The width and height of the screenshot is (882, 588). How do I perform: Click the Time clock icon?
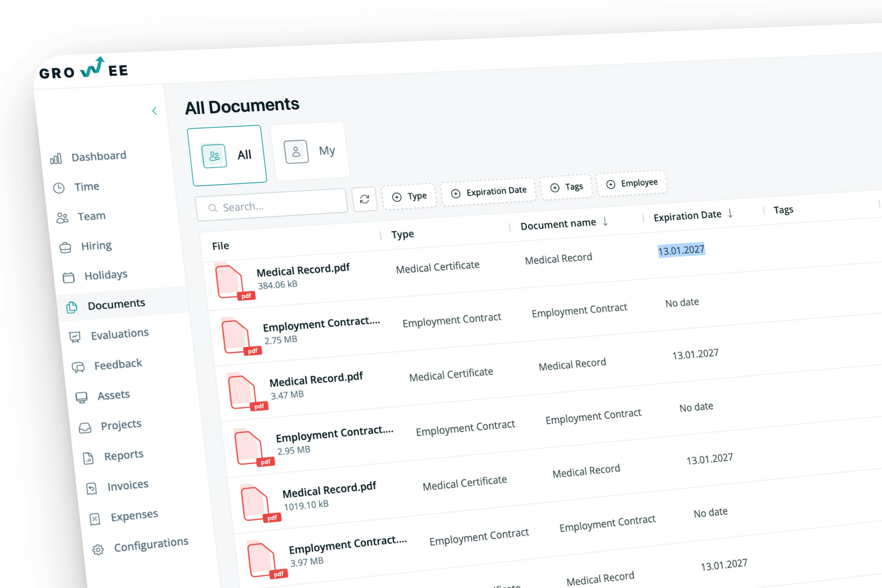pyautogui.click(x=59, y=188)
